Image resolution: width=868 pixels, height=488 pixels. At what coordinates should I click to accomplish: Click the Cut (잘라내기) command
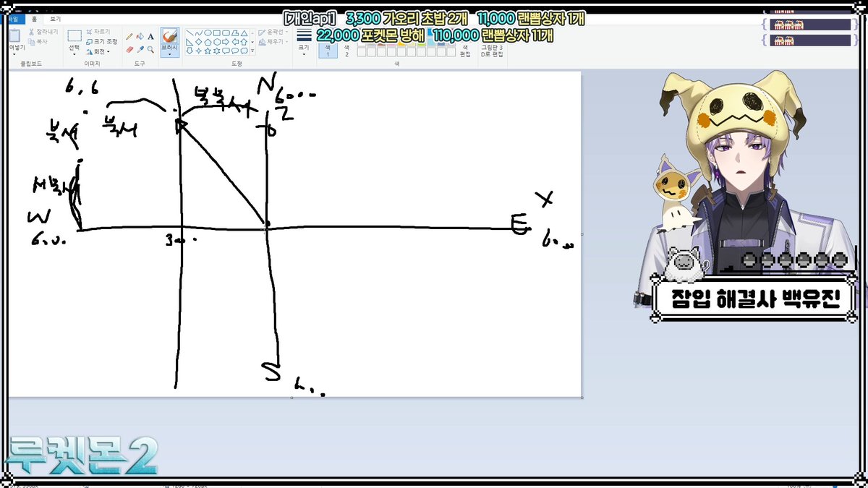coord(43,32)
